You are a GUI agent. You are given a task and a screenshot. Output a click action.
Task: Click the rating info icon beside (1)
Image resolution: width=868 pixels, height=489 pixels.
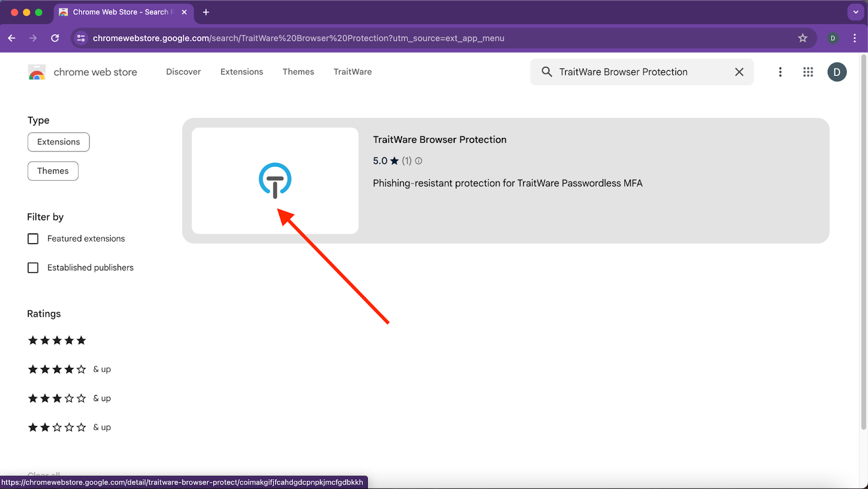[418, 161]
